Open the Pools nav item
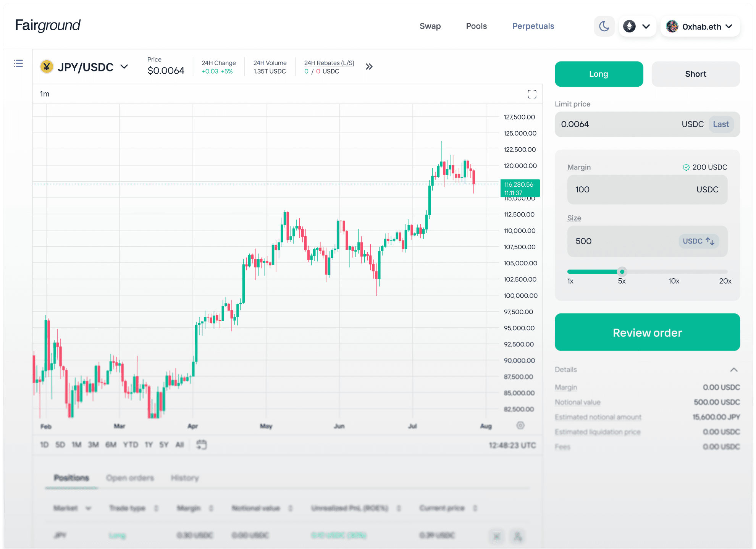756x549 pixels. (x=476, y=26)
